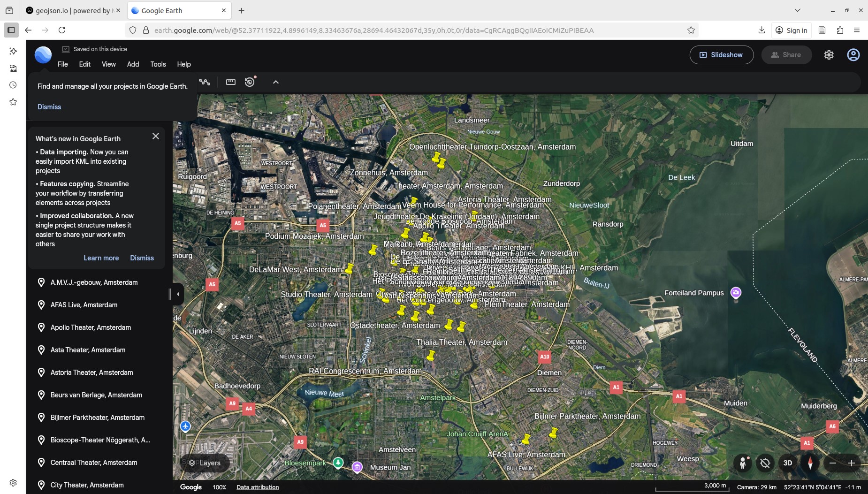Click the airport marker on the map
Screen dimensions: 868x494
coord(185,426)
